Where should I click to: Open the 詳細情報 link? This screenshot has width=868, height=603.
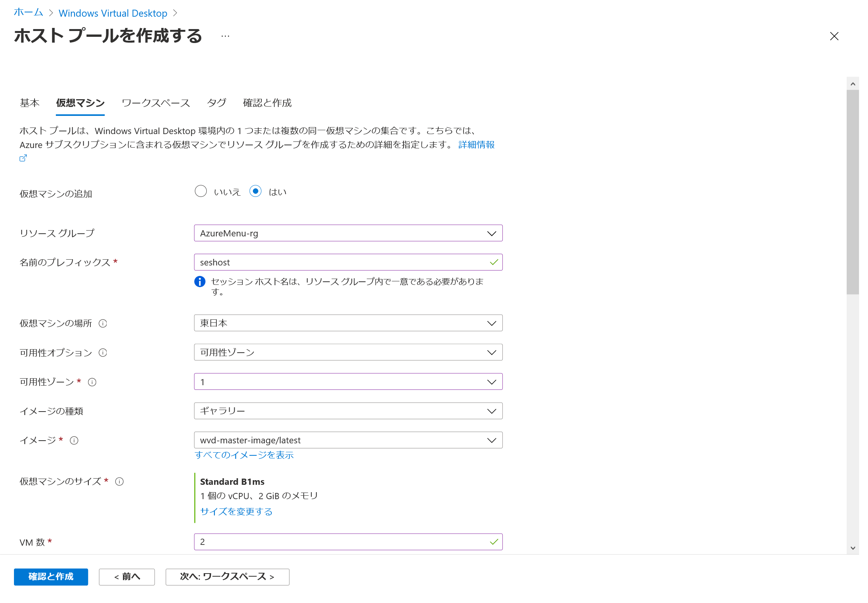(476, 145)
